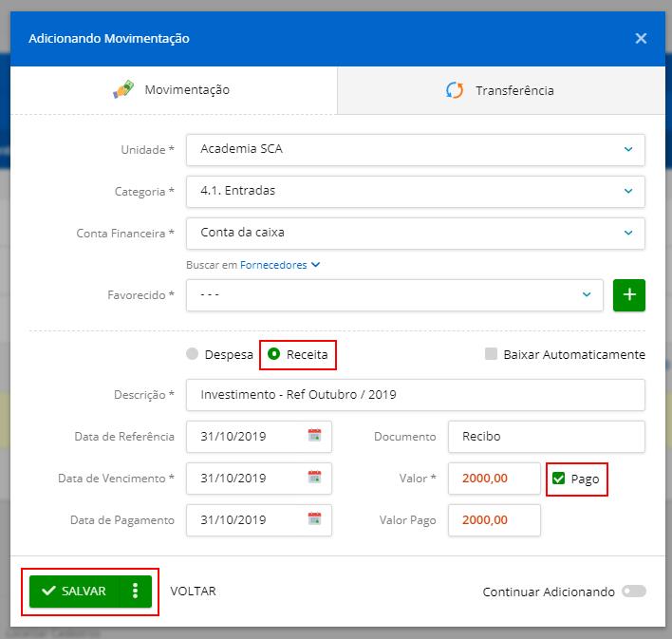This screenshot has height=639, width=672.
Task: Open the Categoria dropdown
Action: pyautogui.click(x=416, y=191)
